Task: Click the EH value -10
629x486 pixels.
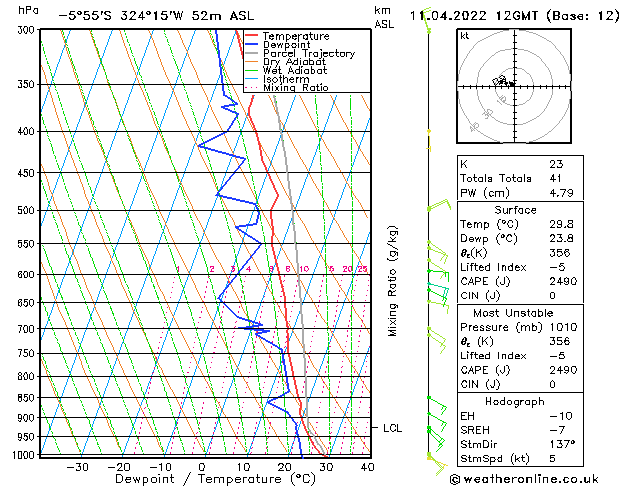Action: click(561, 416)
